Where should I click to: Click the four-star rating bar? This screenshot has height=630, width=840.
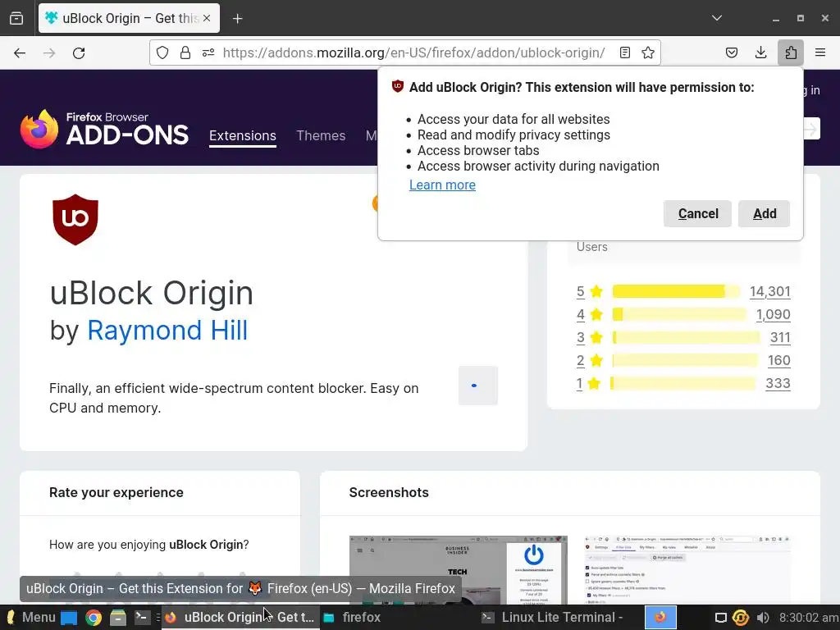(x=679, y=314)
